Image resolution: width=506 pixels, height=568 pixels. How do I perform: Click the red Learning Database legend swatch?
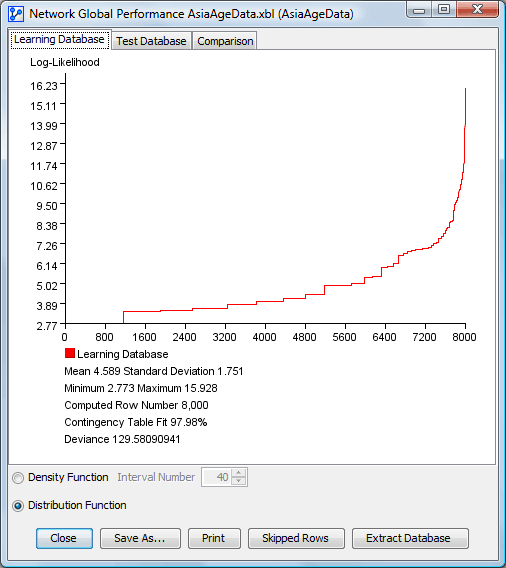click(x=70, y=353)
